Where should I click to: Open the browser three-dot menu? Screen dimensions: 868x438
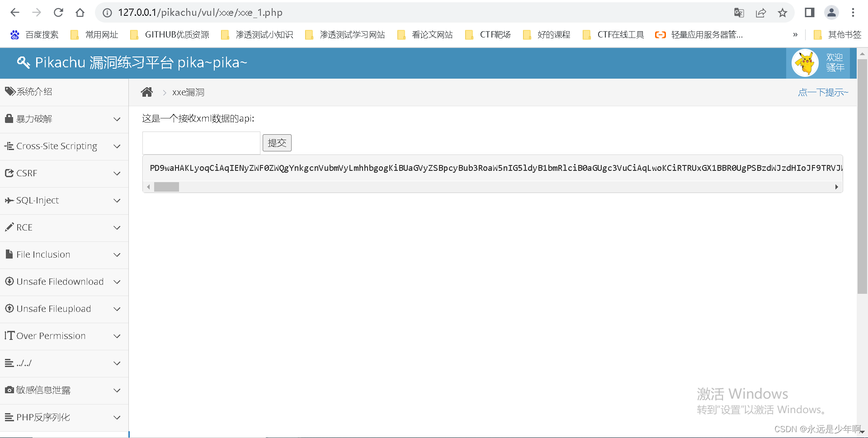coord(853,13)
